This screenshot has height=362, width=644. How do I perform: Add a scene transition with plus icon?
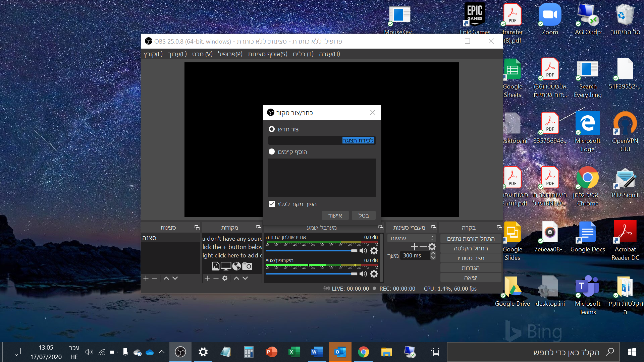click(x=414, y=247)
